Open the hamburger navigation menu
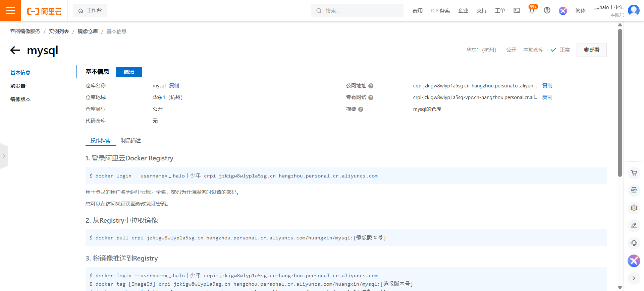 click(x=10, y=10)
